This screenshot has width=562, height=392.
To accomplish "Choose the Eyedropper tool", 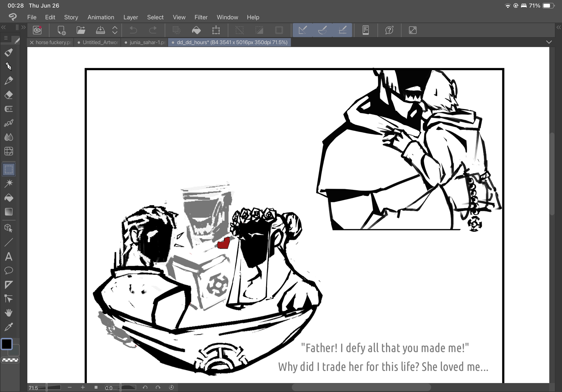I will point(9,327).
